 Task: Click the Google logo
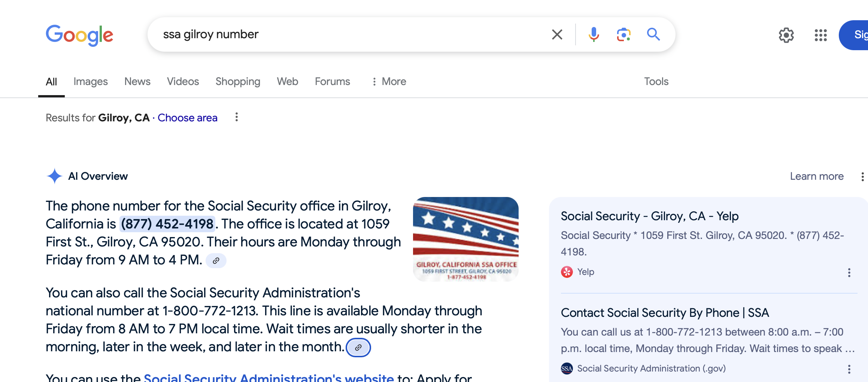pos(79,35)
